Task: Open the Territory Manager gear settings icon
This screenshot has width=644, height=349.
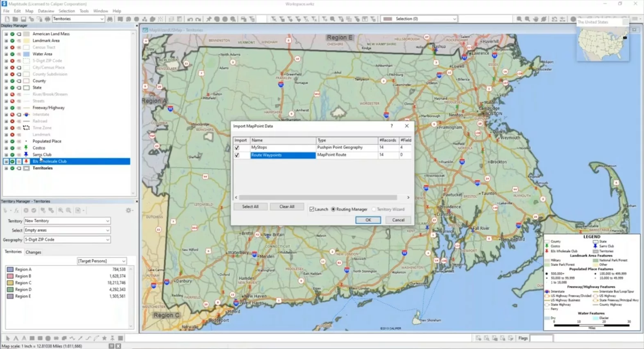Action: point(129,210)
